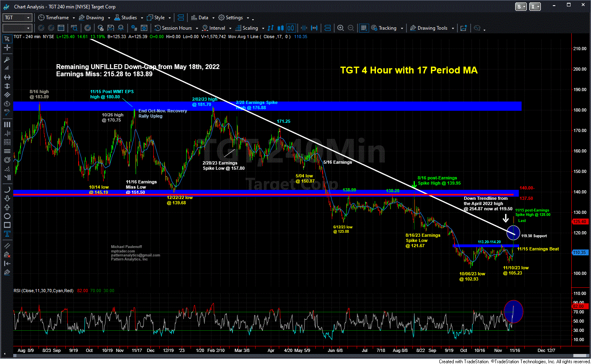Toggle the data grid view button
The height and width of the screenshot is (364, 591).
coord(364,28)
